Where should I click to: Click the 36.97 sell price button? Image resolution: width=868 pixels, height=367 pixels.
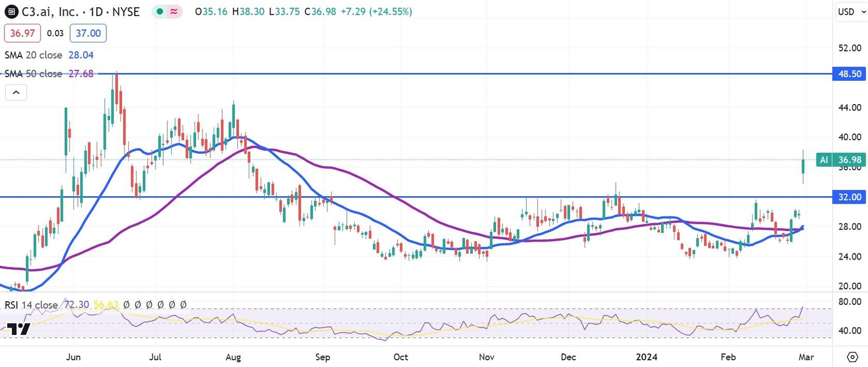23,33
